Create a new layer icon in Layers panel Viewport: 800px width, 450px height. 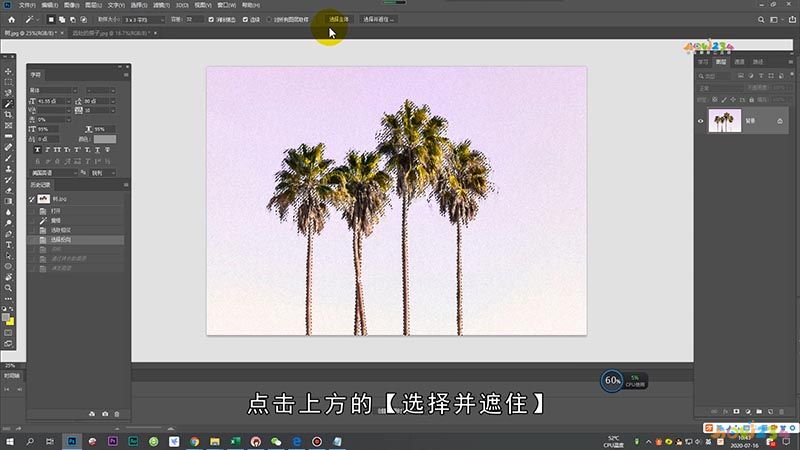(770, 411)
